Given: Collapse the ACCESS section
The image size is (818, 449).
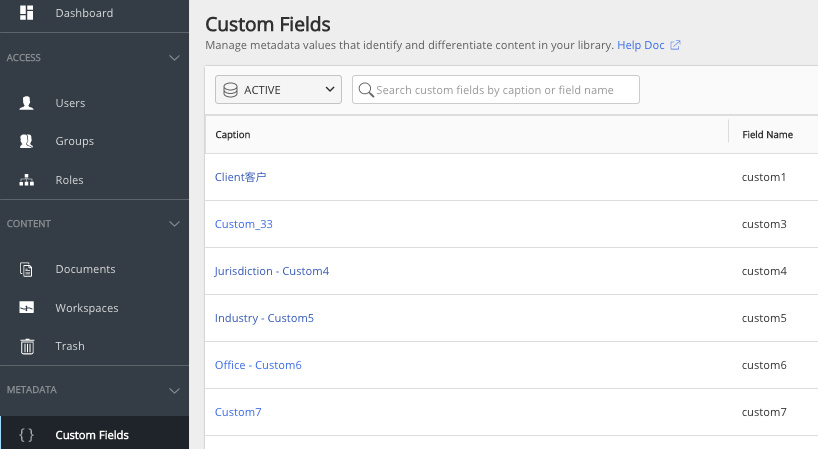Looking at the screenshot, I should tap(174, 58).
